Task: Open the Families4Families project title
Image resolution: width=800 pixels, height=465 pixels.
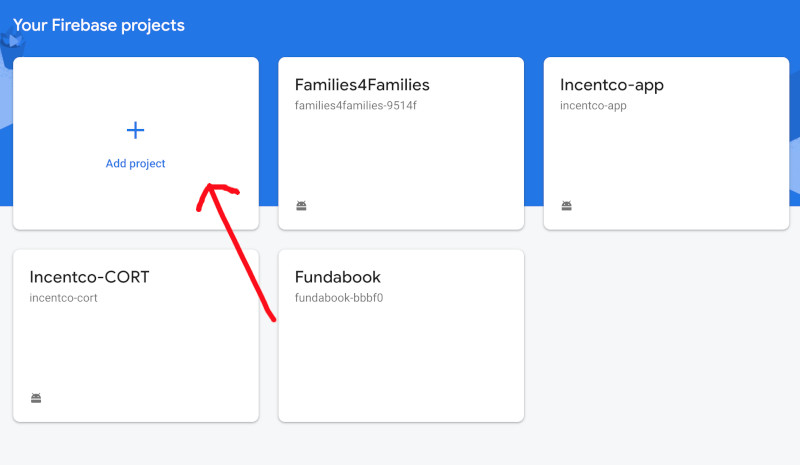Action: (362, 85)
